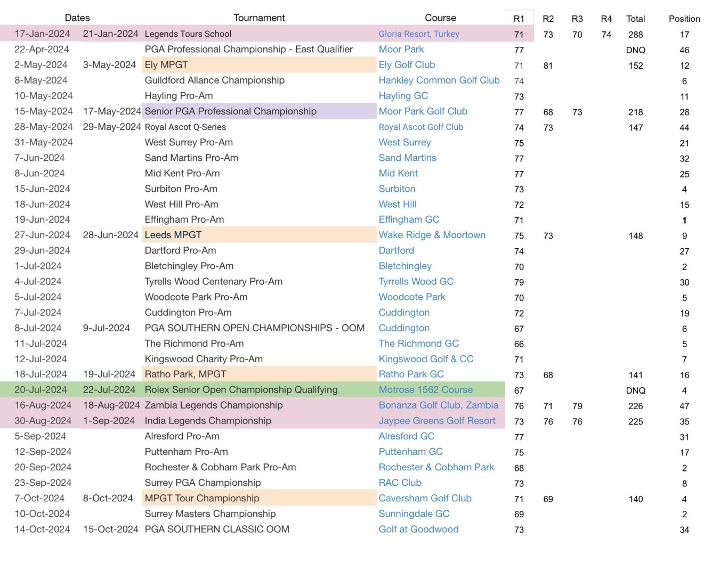Follow the Kingswood Golf & CC link

pos(426,359)
